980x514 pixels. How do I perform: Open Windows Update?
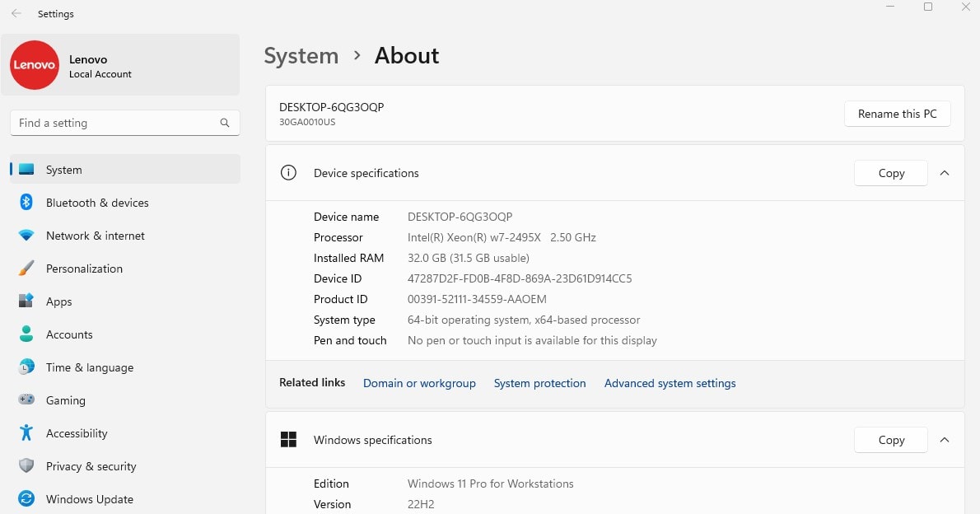91,499
